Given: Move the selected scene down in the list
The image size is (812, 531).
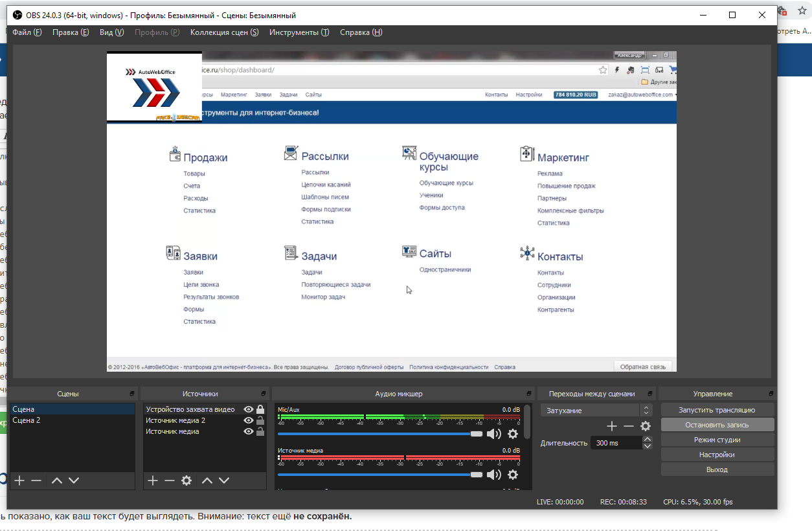Looking at the screenshot, I should (x=74, y=480).
